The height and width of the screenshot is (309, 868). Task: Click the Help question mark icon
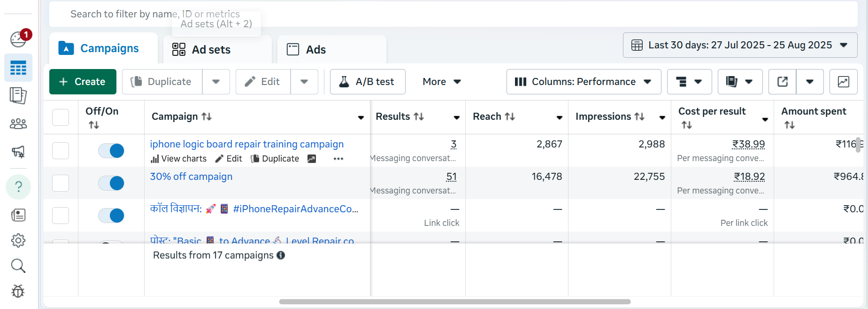coord(18,186)
